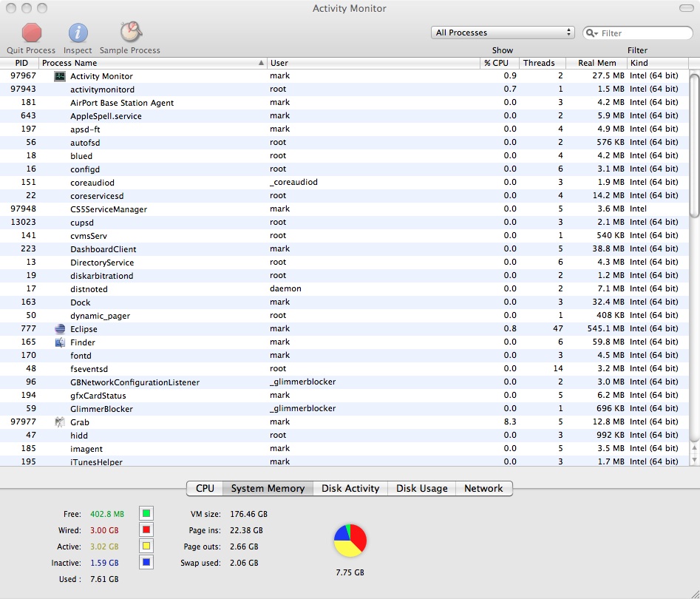Select the DirectoryService process
Screen dimensions: 700x599
344,263
